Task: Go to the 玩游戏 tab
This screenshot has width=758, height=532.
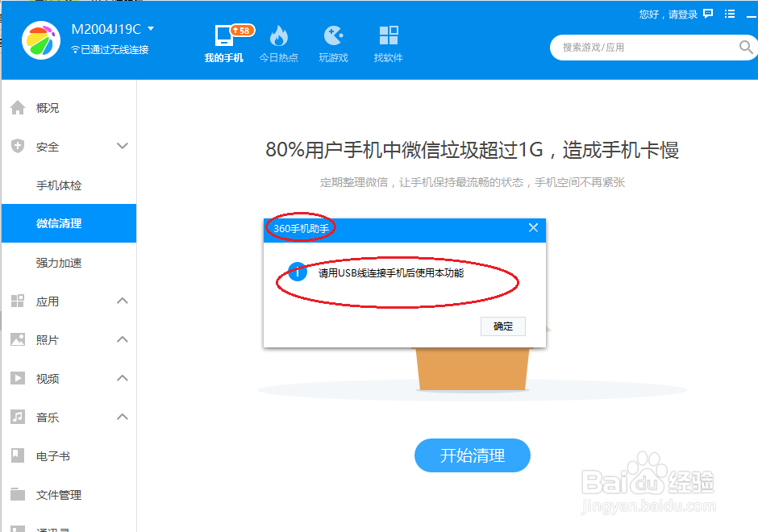Action: tap(334, 44)
